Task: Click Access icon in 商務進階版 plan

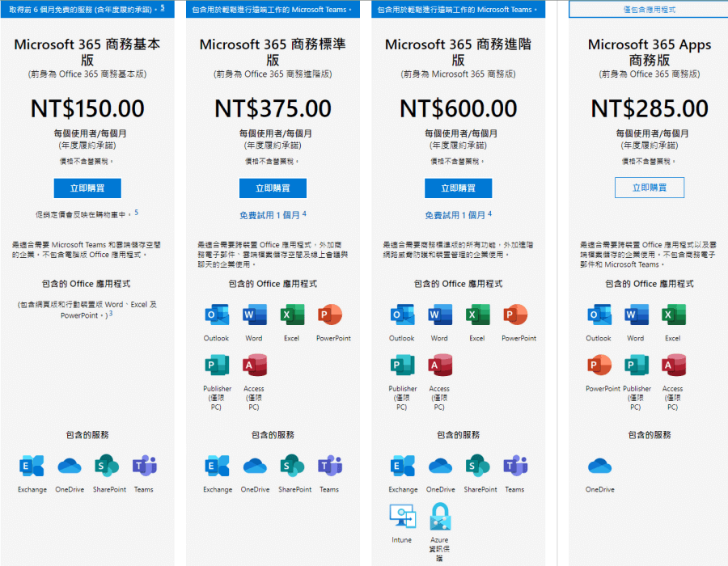Action: (440, 365)
